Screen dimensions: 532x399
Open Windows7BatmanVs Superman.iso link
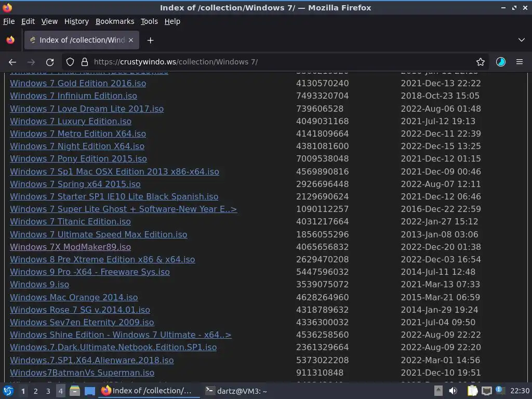pos(82,373)
